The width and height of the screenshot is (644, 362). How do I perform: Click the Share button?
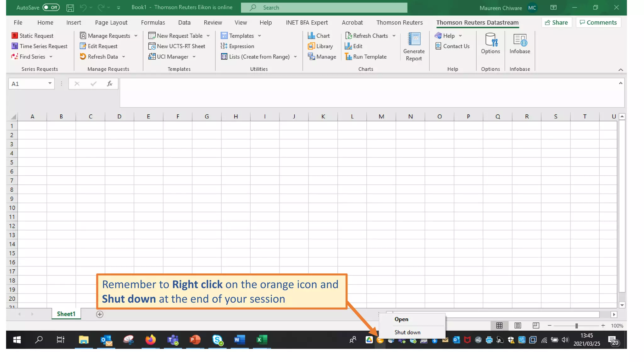tap(556, 23)
